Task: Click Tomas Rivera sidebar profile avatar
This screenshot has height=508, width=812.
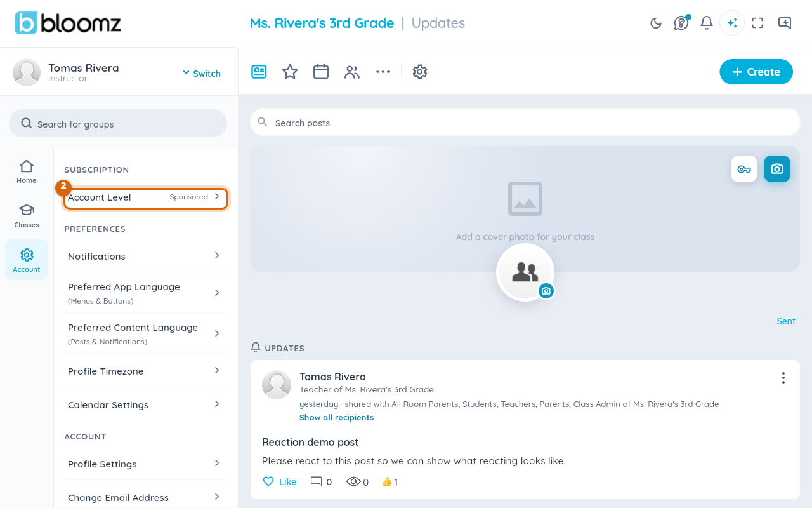Action: (27, 72)
